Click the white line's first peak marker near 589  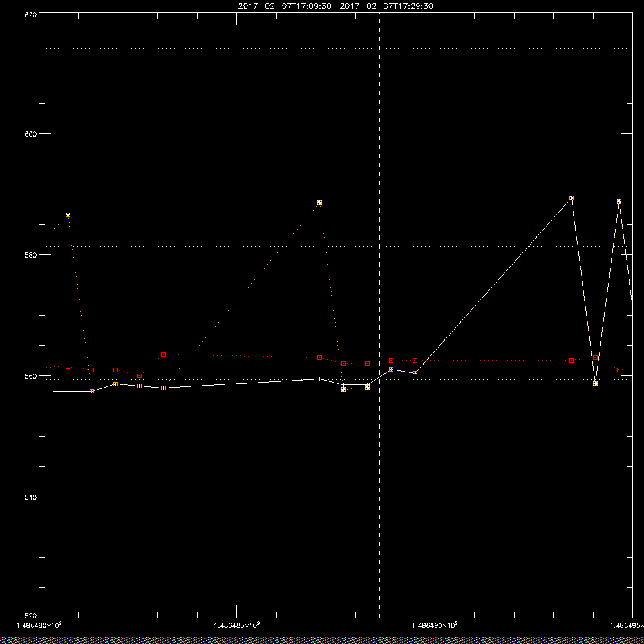pyautogui.click(x=571, y=198)
